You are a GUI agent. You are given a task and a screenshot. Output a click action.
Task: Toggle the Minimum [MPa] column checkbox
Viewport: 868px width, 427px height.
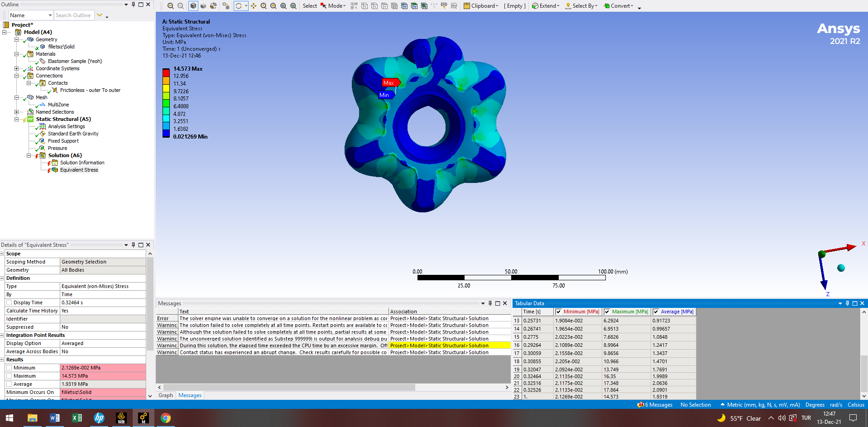point(559,312)
